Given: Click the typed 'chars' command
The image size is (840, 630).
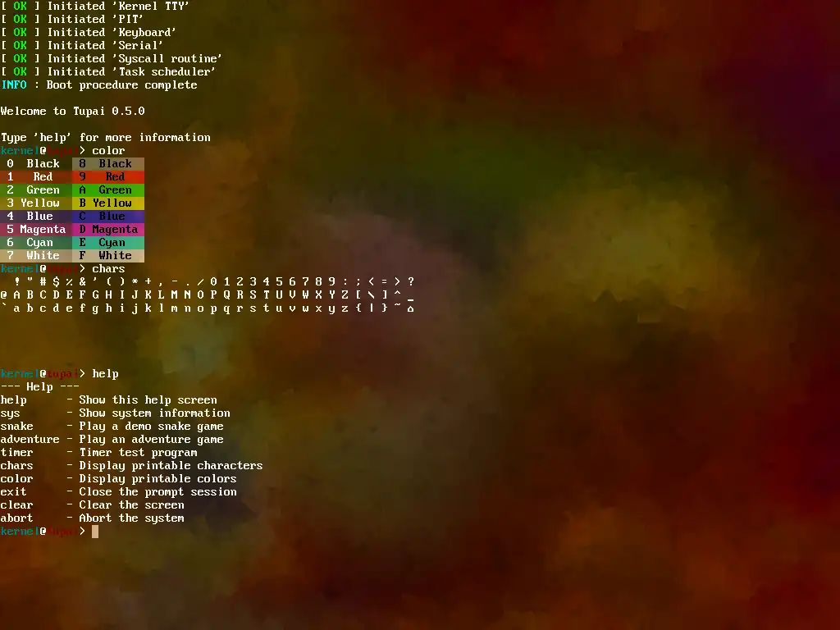Looking at the screenshot, I should (x=108, y=269).
